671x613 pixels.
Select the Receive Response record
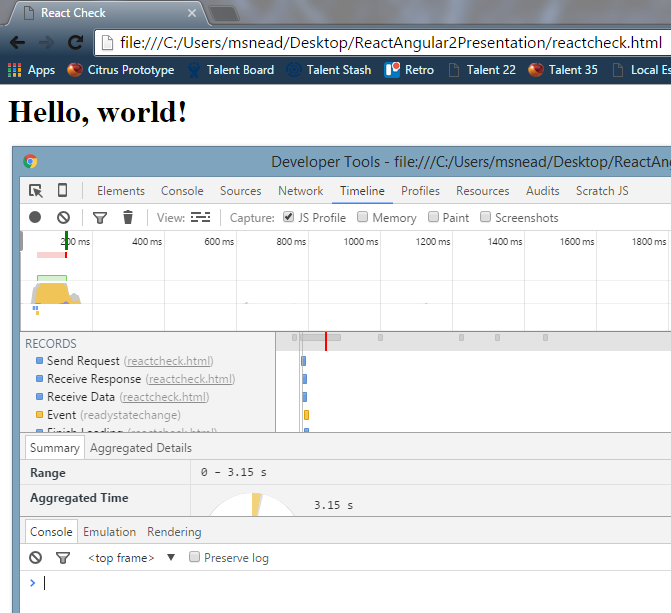pos(148,379)
